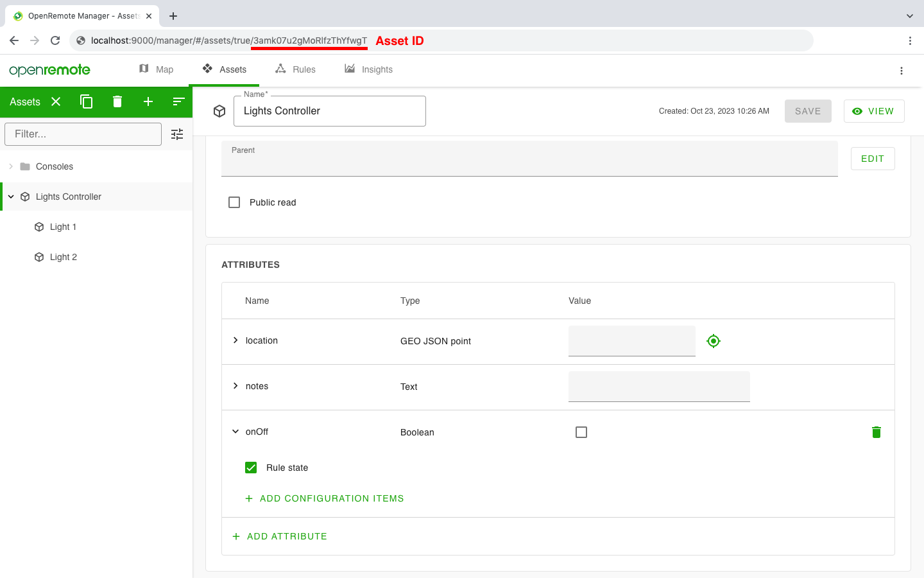Open the sort assets icon in sidebar
This screenshot has width=924, height=578.
coord(178,101)
